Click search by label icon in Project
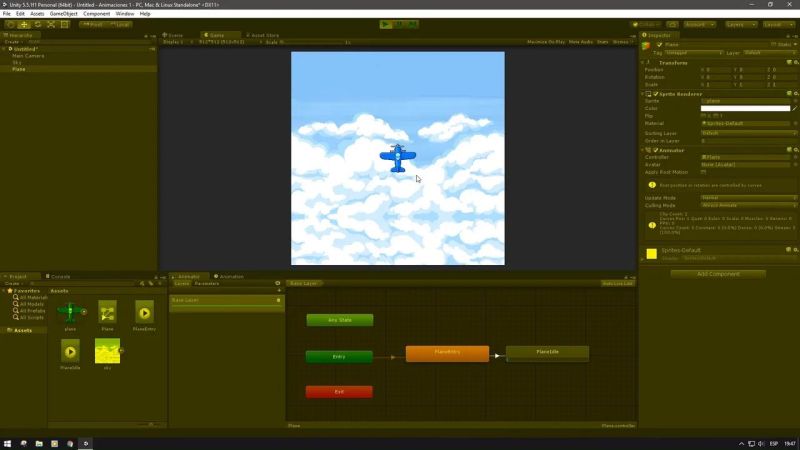800x450 pixels. coord(151,284)
